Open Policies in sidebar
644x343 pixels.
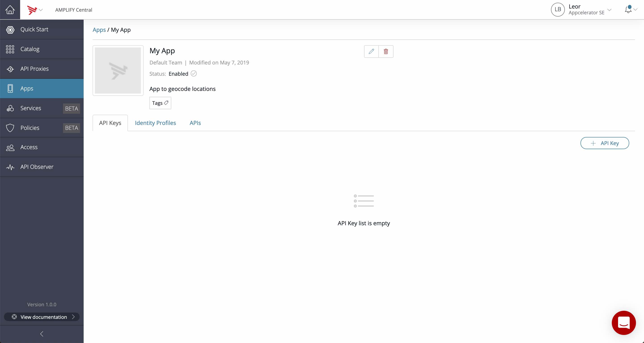click(42, 128)
